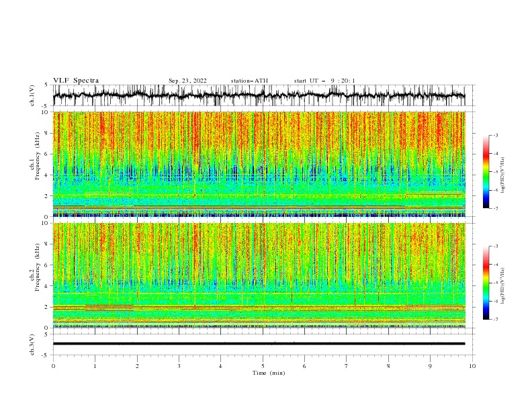
Task: Click the "3" tick on time axis
Action: 179,366
